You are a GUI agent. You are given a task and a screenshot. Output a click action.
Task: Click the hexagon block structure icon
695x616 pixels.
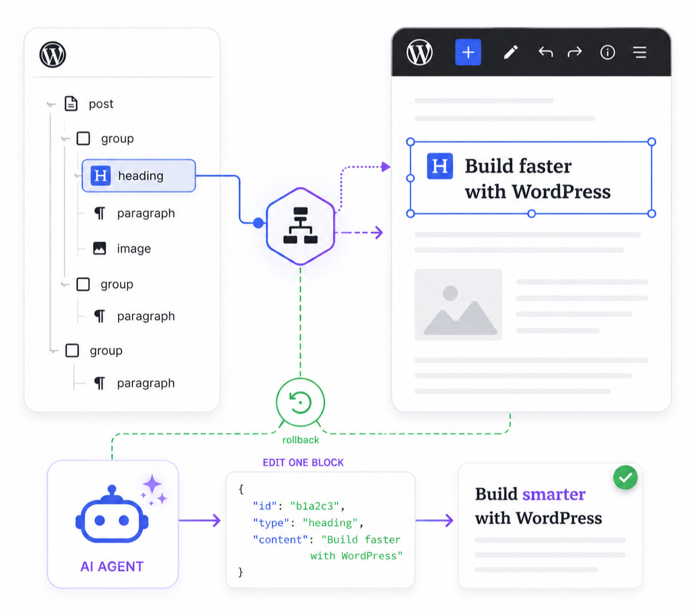point(300,226)
